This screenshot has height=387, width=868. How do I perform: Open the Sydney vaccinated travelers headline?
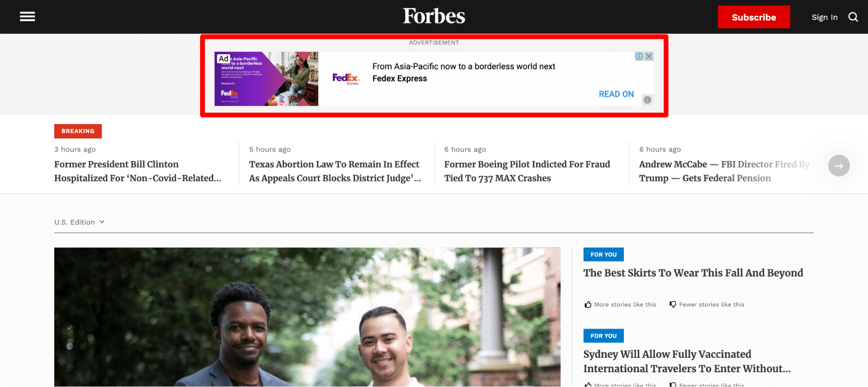pos(686,361)
